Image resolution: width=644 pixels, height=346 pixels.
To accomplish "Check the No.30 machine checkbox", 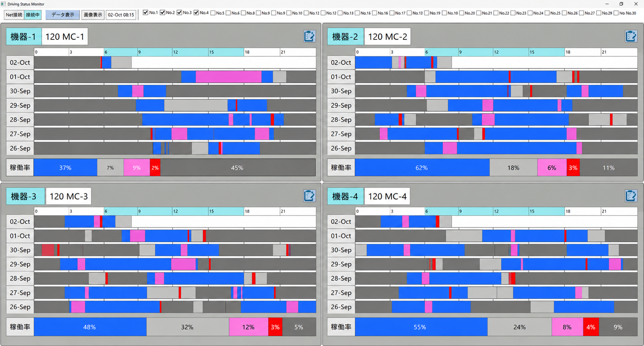I will [616, 13].
